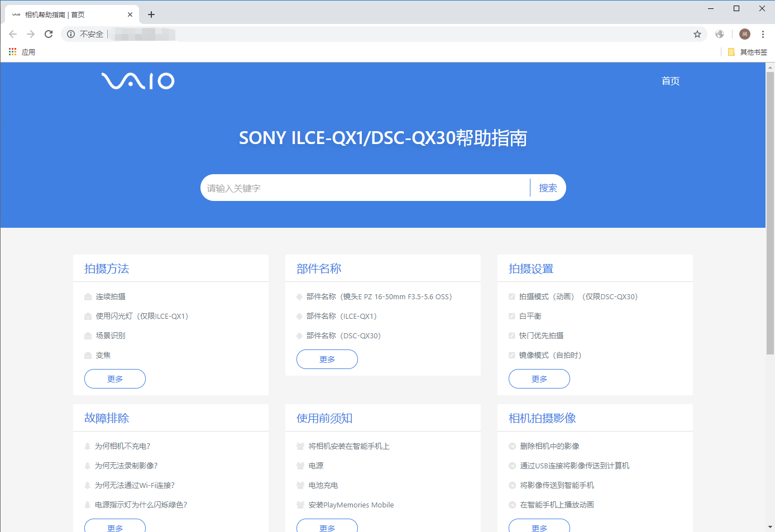Image resolution: width=775 pixels, height=532 pixels.
Task: Open the Chrome three-dot menu
Action: (763, 34)
